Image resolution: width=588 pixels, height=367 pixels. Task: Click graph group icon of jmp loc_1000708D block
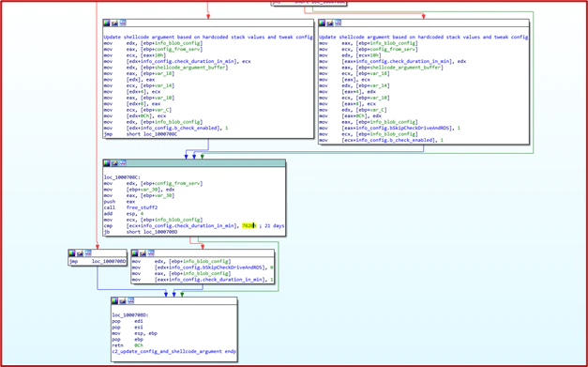tap(88, 253)
